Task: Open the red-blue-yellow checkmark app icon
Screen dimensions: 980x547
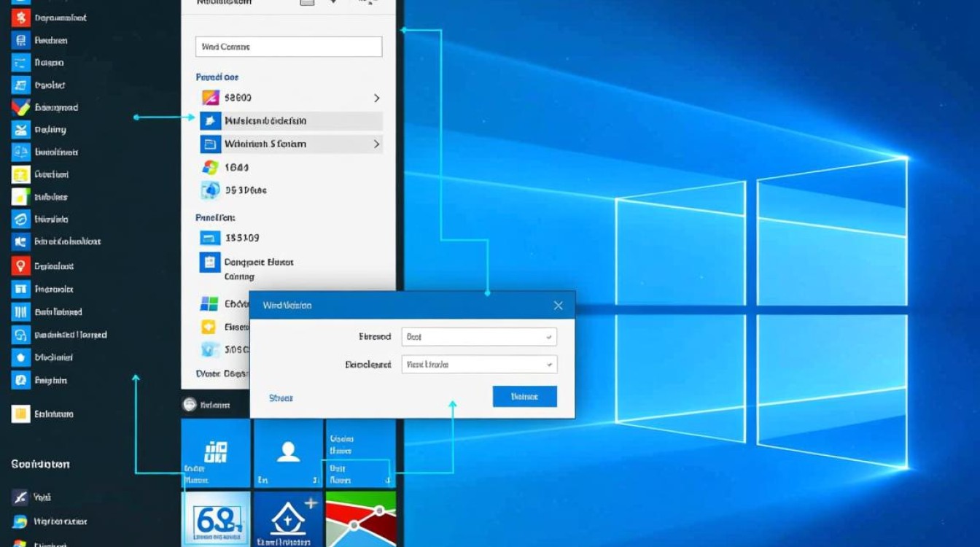Action: click(20, 107)
